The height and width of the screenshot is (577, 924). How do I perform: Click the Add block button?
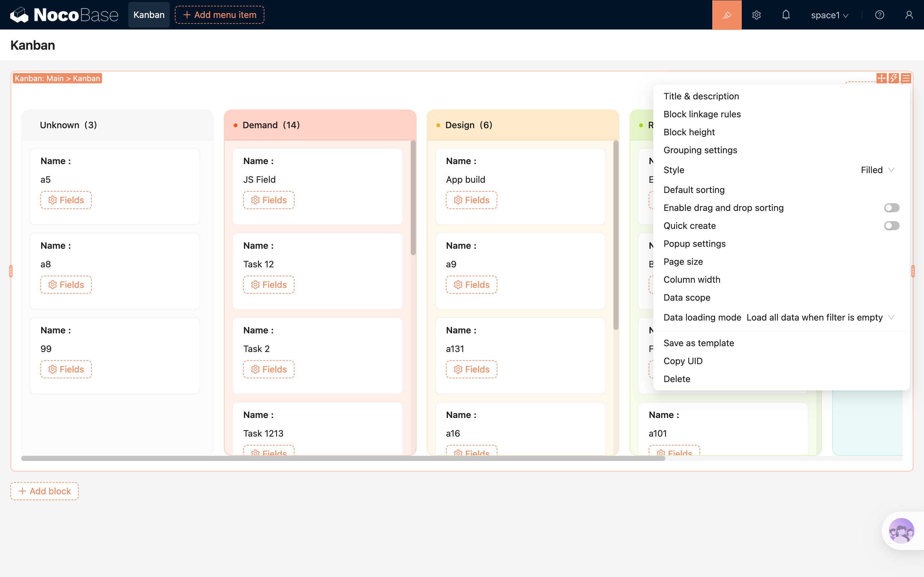coord(45,491)
